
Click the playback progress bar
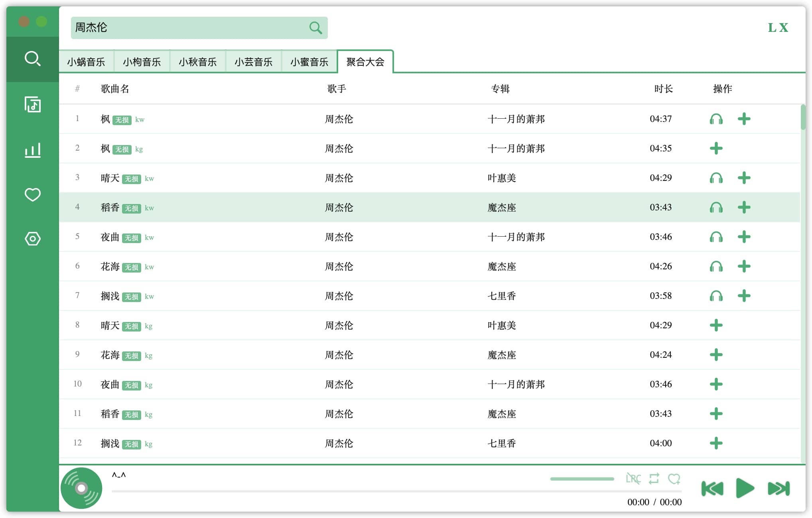[396, 491]
